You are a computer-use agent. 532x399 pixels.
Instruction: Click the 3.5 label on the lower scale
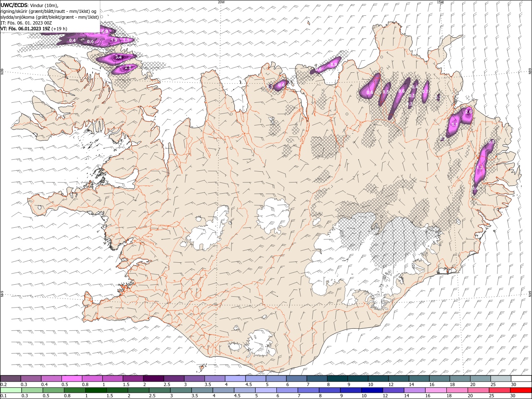click(x=195, y=396)
